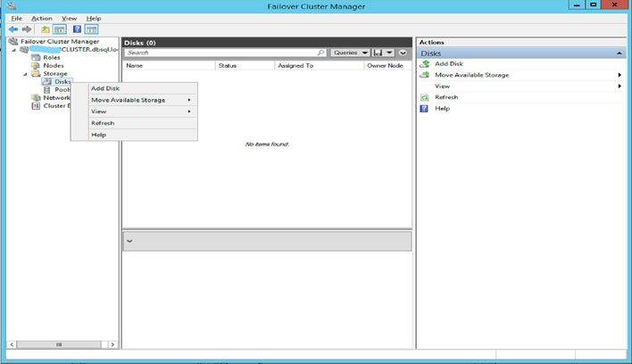Screen dimensions: 632x364
Task: Open the save query dropdown arrow
Action: tap(389, 53)
